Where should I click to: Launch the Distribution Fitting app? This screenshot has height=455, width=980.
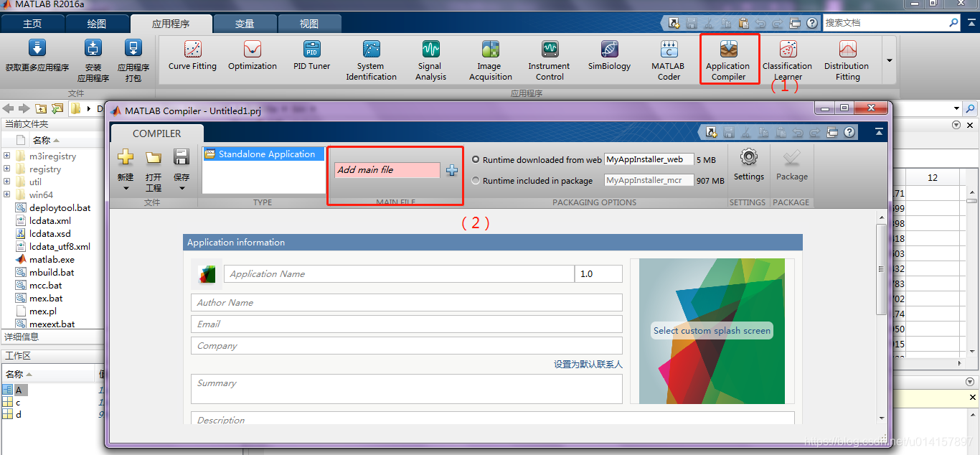coord(847,60)
